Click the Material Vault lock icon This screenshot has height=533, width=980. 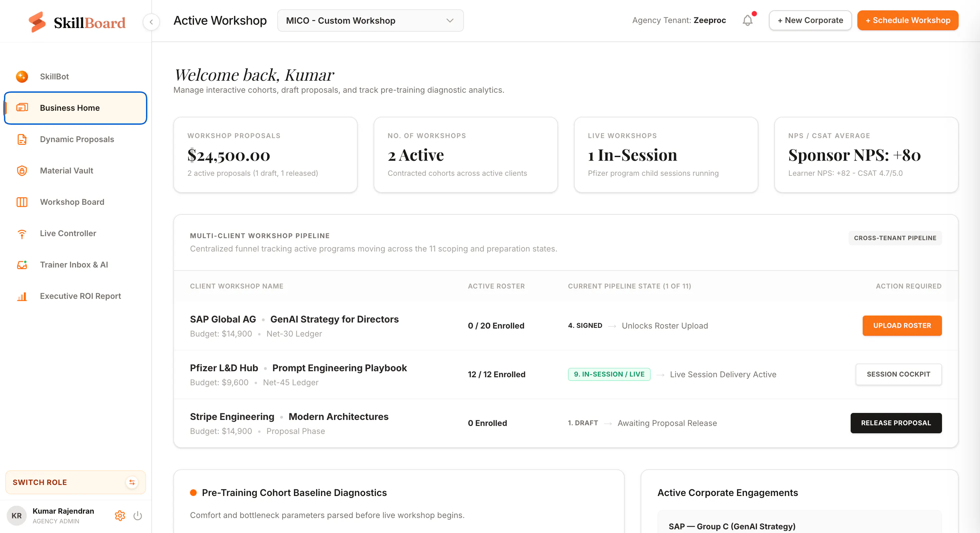22,170
